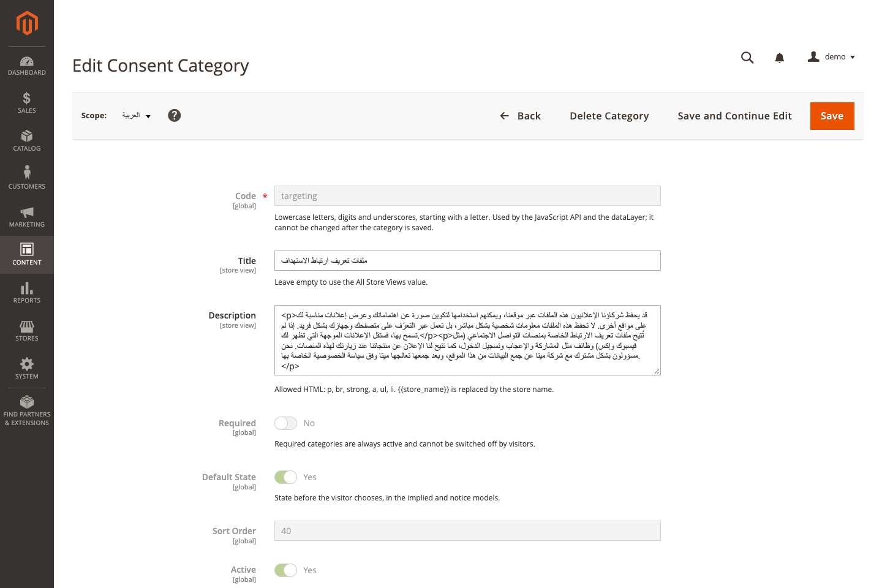Screen dimensions: 882x588
Task: Click the "Leave empty to use the All Store Views value." note
Action: pyautogui.click(x=351, y=282)
